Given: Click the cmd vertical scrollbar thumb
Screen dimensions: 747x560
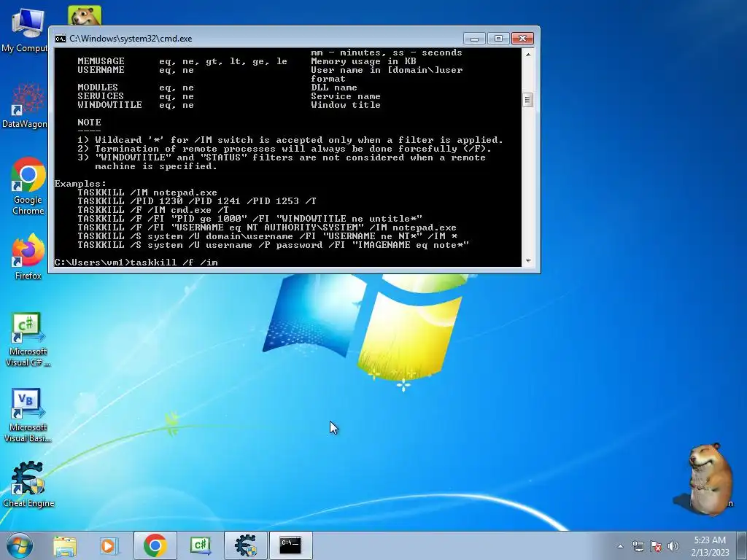Looking at the screenshot, I should click(x=527, y=100).
